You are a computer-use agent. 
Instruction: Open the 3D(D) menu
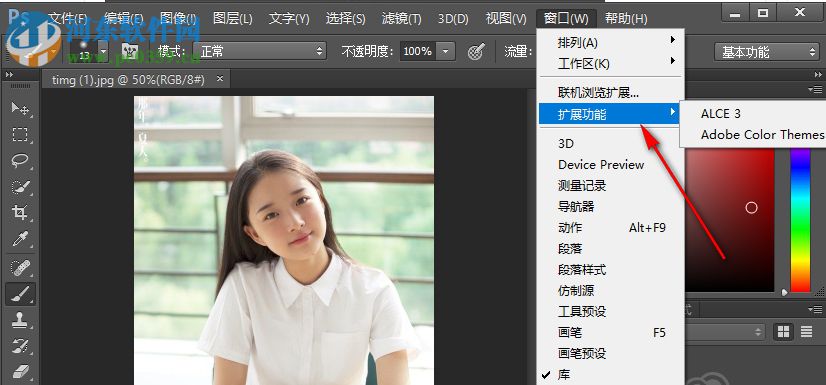tap(453, 18)
